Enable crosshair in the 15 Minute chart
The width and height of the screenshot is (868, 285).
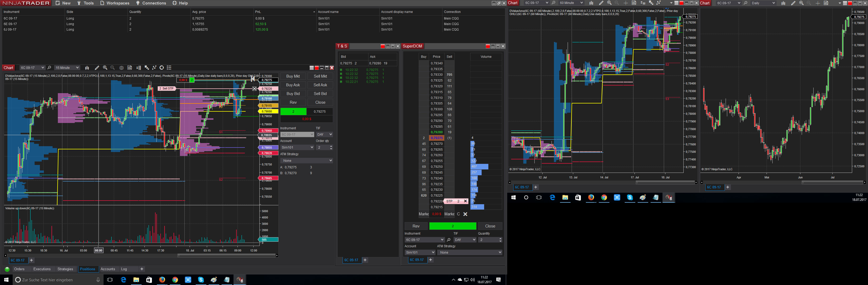121,68
